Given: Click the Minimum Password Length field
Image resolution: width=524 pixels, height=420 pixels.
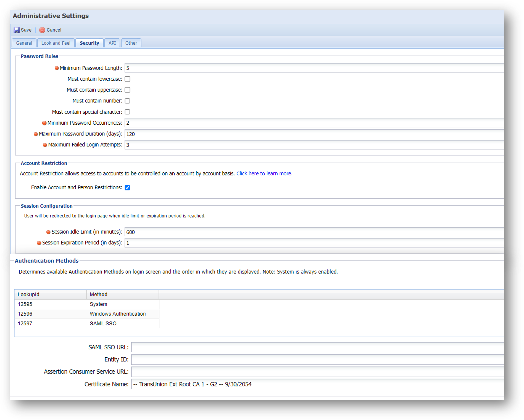Looking at the screenshot, I should (314, 68).
